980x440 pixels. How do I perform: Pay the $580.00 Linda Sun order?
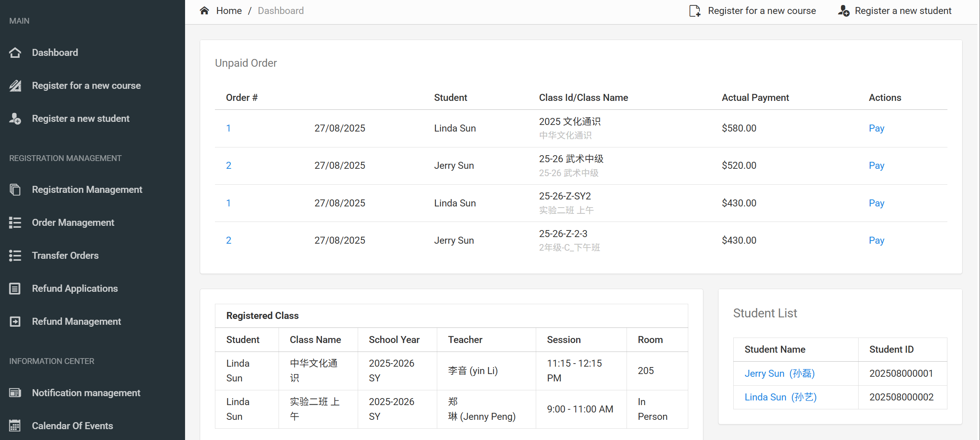876,128
